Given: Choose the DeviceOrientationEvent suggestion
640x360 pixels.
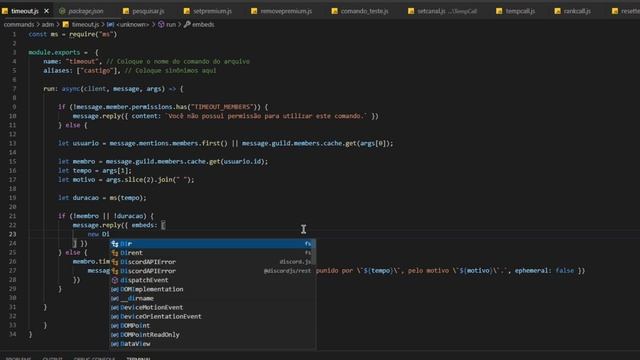Looking at the screenshot, I should (x=212, y=316).
